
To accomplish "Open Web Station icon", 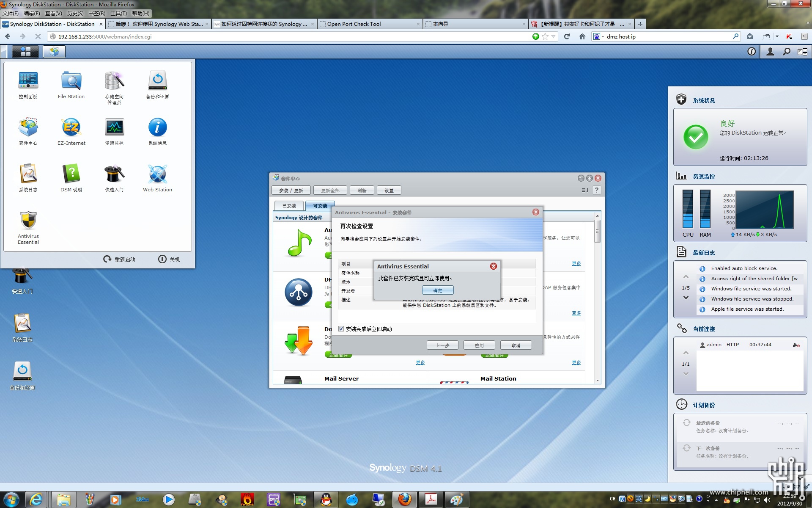I will pos(157,178).
